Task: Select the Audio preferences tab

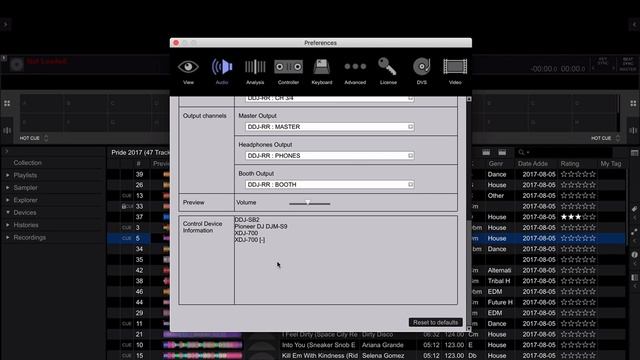Action: pyautogui.click(x=222, y=71)
